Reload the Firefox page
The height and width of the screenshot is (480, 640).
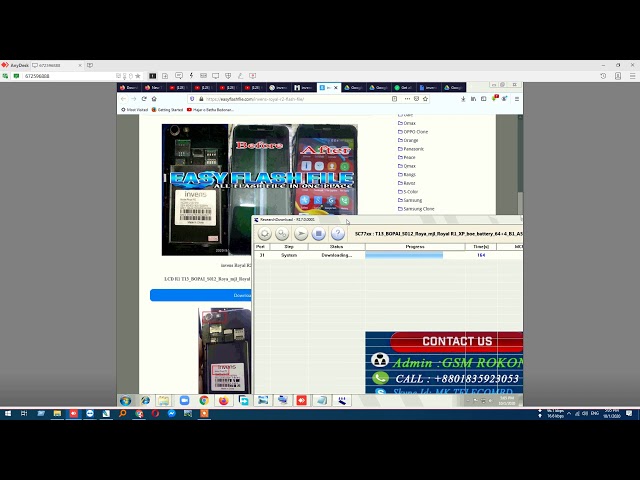pos(144,99)
